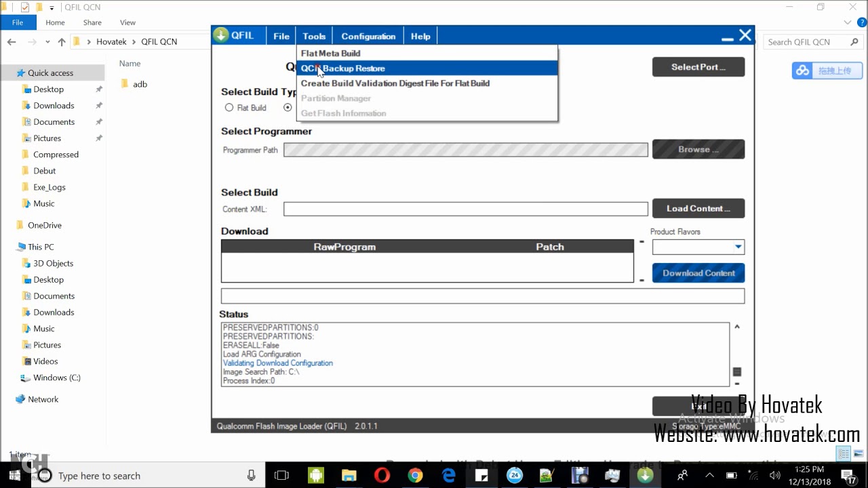This screenshot has width=868, height=488.
Task: Click the QFIL logo icon
Action: (x=221, y=35)
